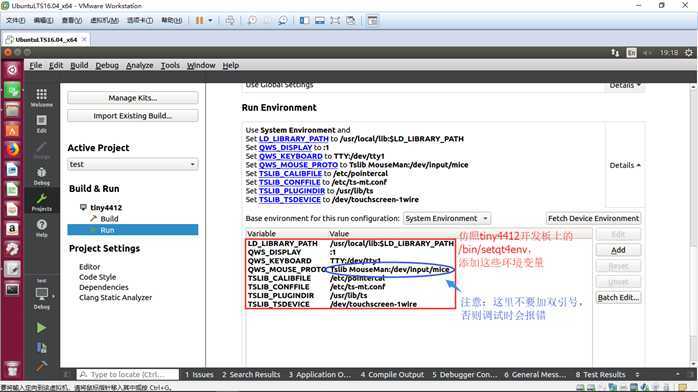Open the Window menu
The height and width of the screenshot is (392, 698).
(x=201, y=65)
